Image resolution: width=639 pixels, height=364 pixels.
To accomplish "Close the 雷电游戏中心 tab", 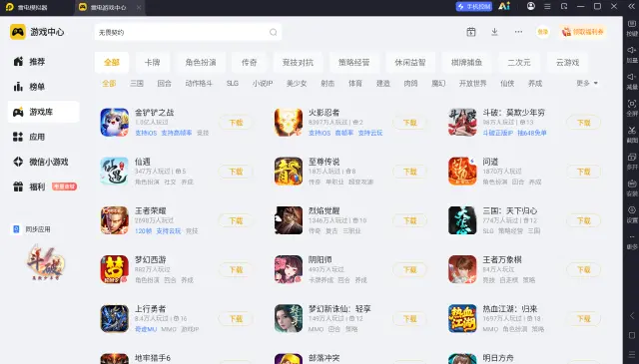I will click(139, 7).
